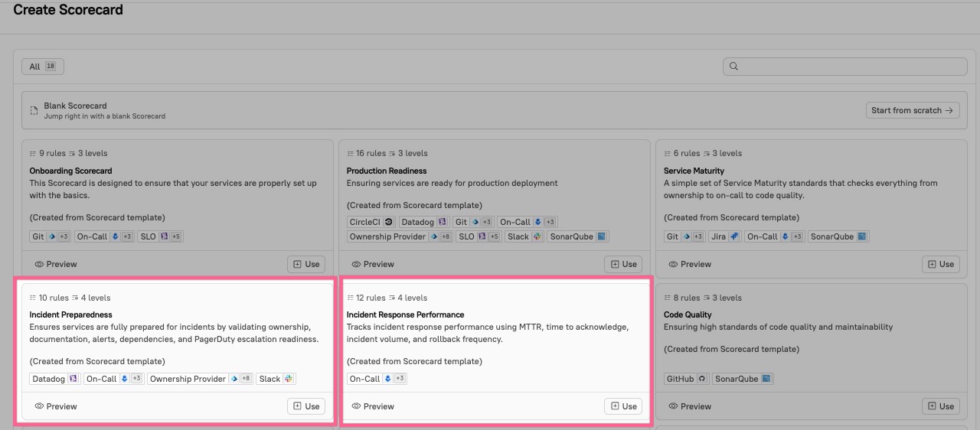Click the 10 rules count text
Viewport: 980px width, 430px height.
pos(54,298)
